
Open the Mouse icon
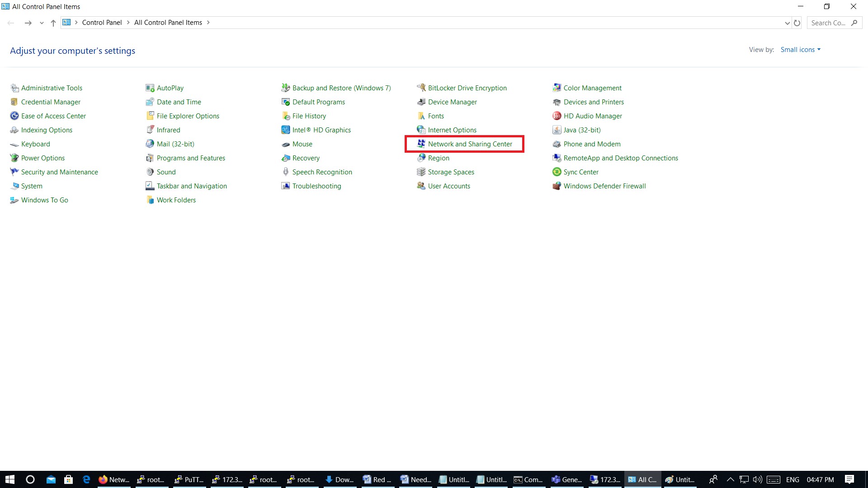click(x=285, y=144)
